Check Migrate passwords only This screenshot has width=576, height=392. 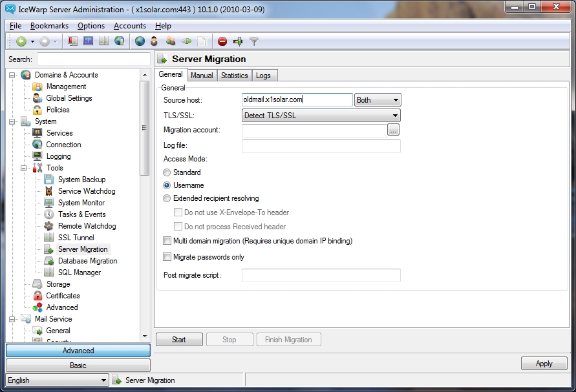(167, 256)
